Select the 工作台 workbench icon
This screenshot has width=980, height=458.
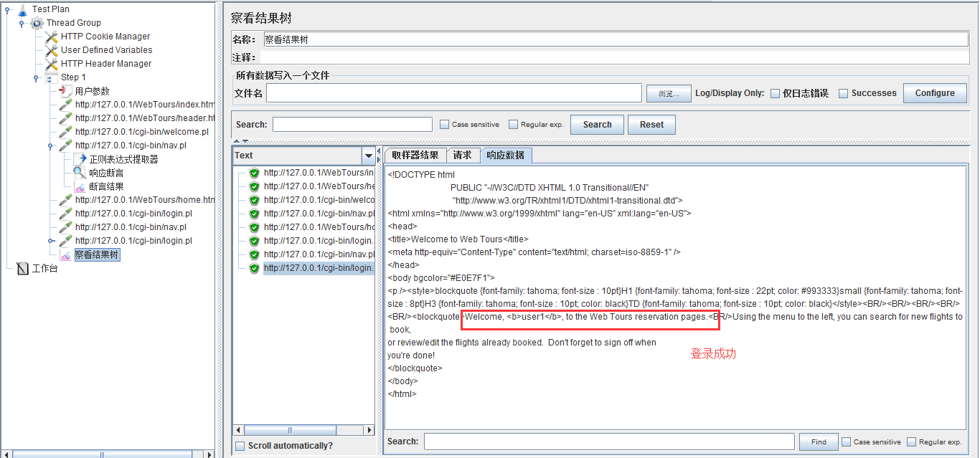coord(22,269)
